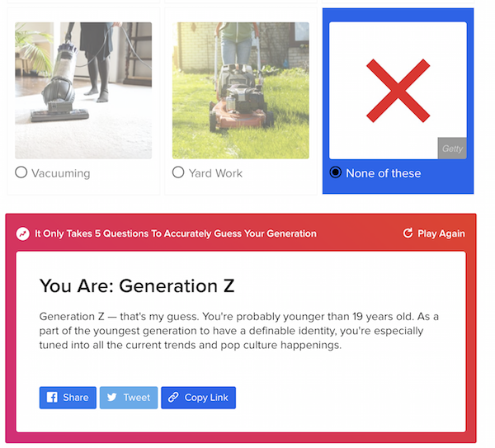This screenshot has width=495, height=448.
Task: Select the Yard Work radio button
Action: tap(178, 172)
